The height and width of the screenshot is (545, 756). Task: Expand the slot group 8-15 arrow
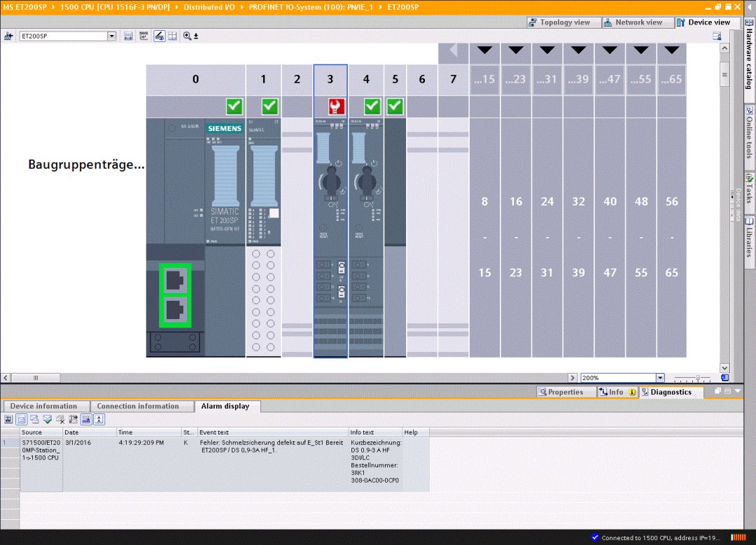point(484,50)
